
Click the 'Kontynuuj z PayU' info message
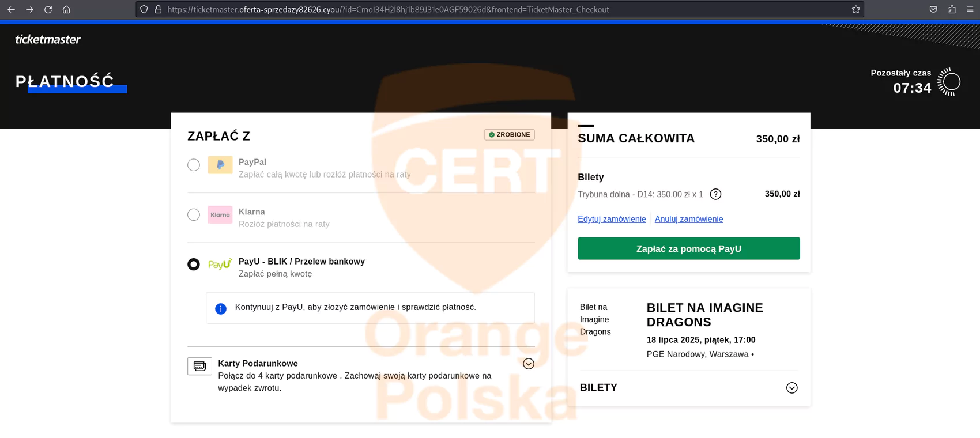(x=356, y=307)
